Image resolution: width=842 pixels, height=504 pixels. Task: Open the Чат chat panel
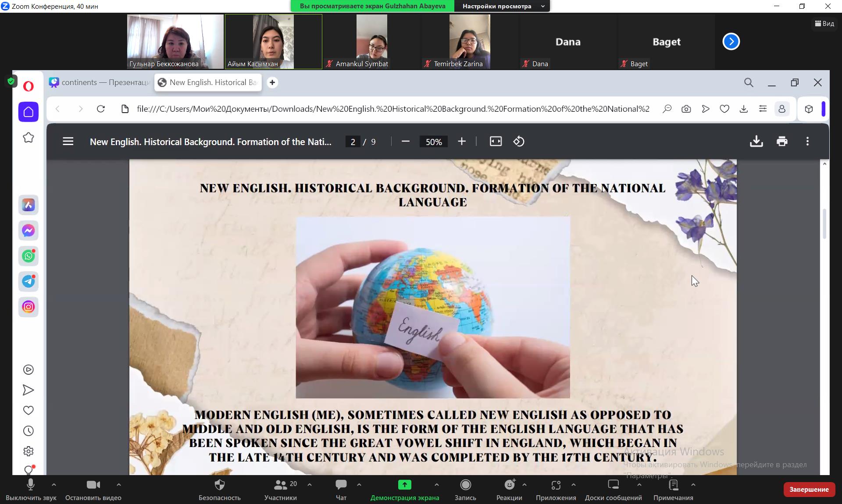(341, 485)
